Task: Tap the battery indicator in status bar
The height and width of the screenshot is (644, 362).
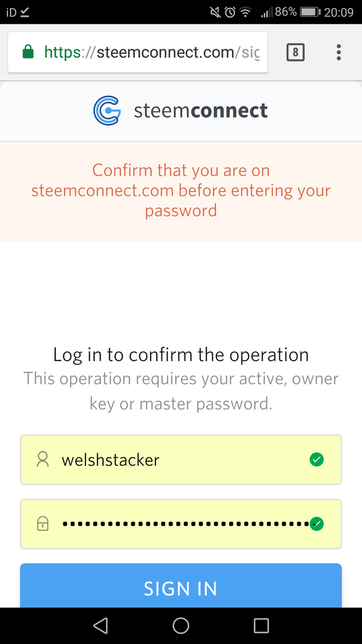Action: pos(311,12)
